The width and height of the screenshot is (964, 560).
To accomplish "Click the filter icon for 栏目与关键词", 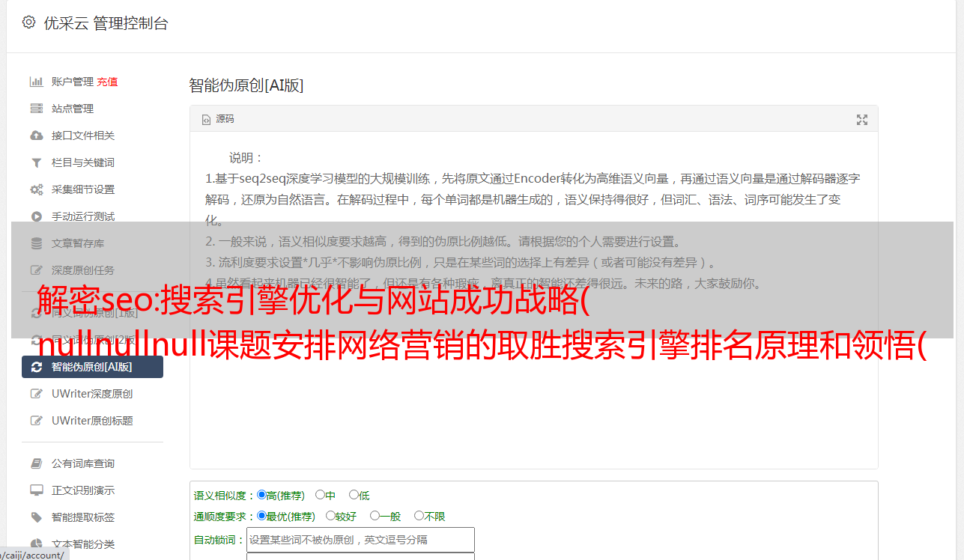I will 36,162.
